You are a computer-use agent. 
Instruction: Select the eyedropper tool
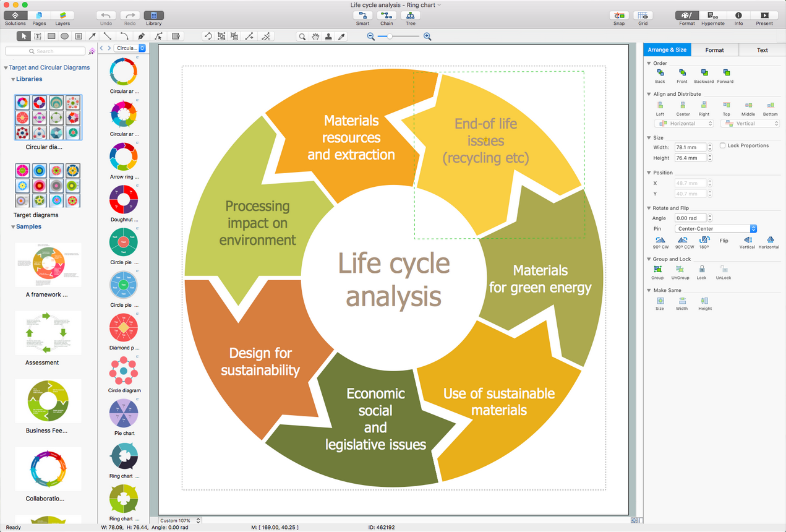[x=341, y=36]
